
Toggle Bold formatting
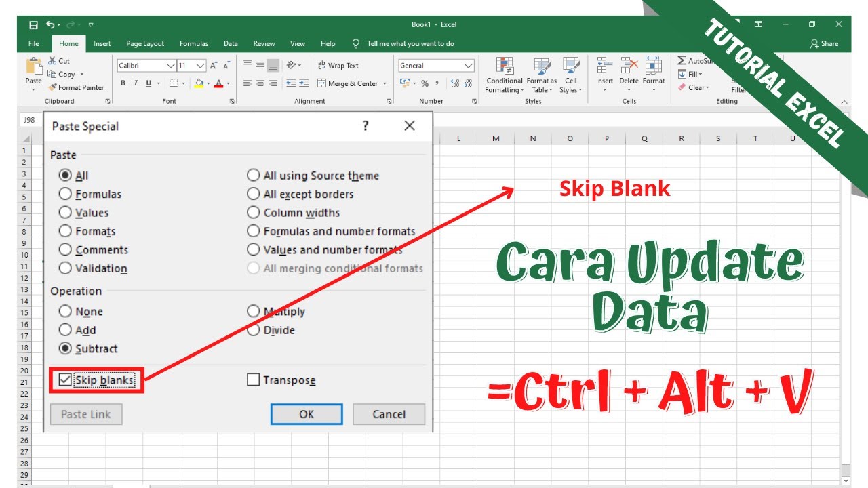(x=123, y=83)
